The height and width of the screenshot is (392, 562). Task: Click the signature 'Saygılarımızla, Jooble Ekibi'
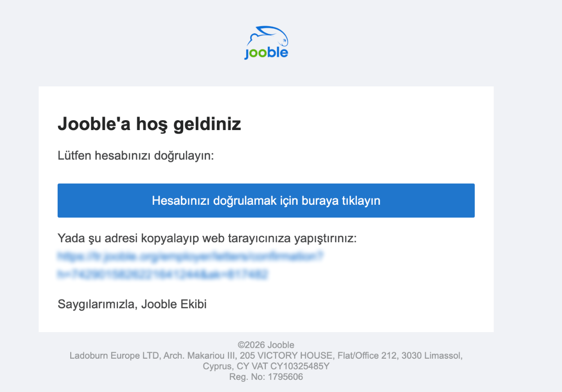pos(132,304)
